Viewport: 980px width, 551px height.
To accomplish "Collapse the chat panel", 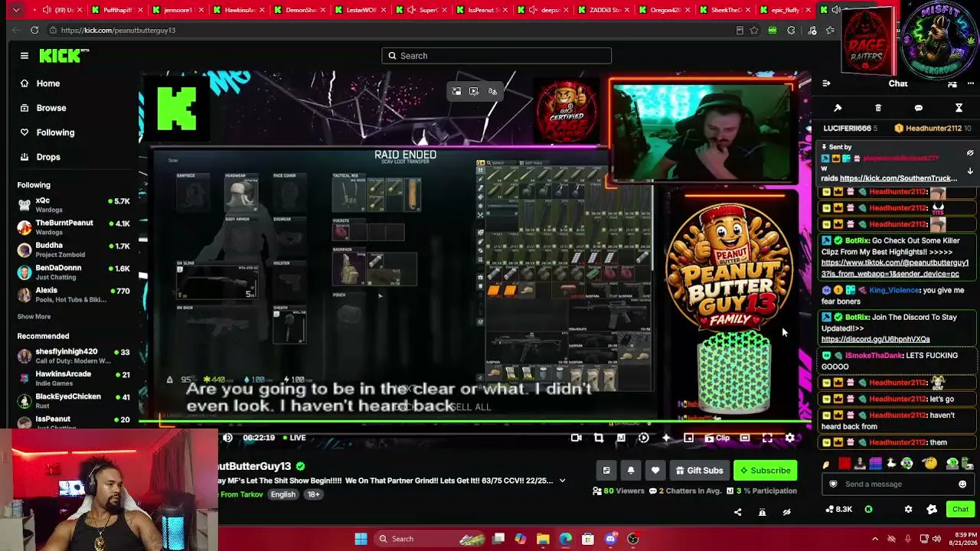I will [826, 83].
